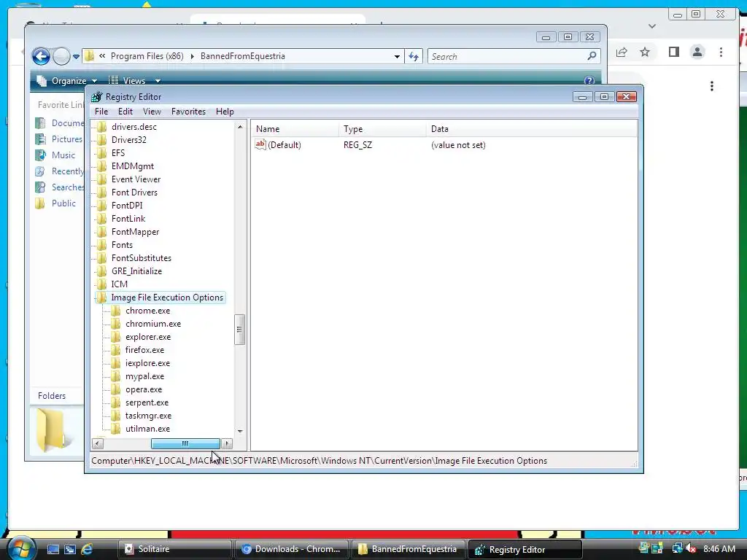Image resolution: width=747 pixels, height=560 pixels.
Task: Click the tree horizontal scroll left arrow
Action: (97, 443)
